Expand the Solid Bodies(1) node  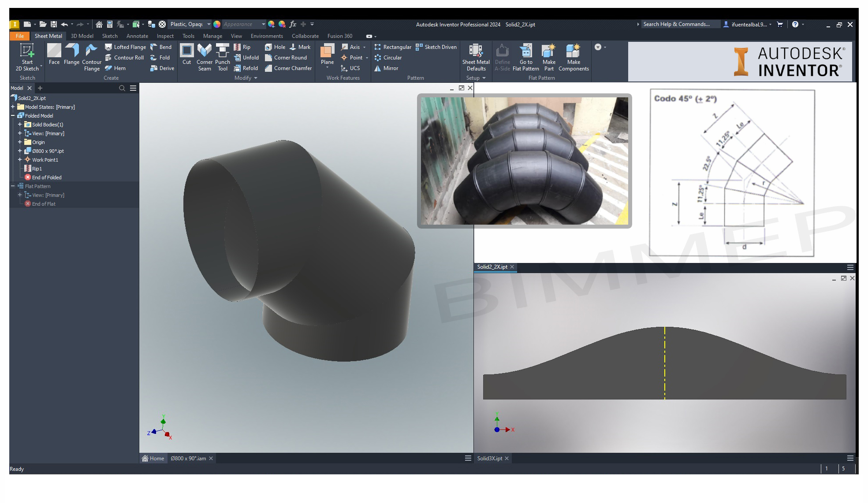pos(20,125)
